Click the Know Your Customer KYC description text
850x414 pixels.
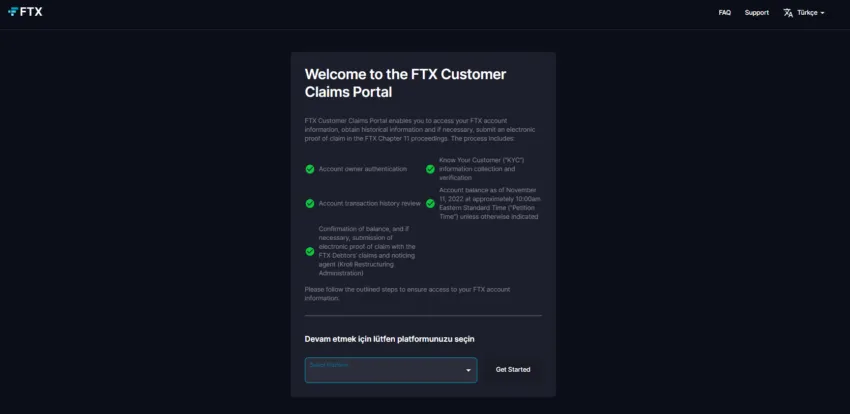click(x=481, y=169)
